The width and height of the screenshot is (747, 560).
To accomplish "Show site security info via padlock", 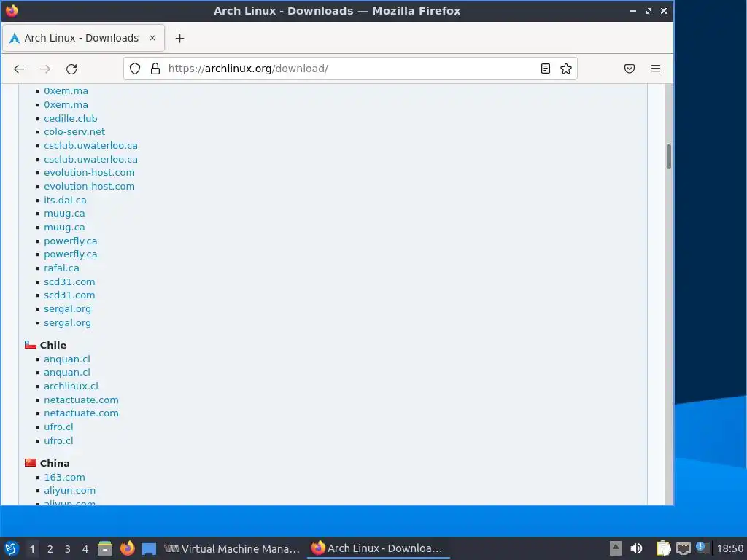I will coord(155,69).
